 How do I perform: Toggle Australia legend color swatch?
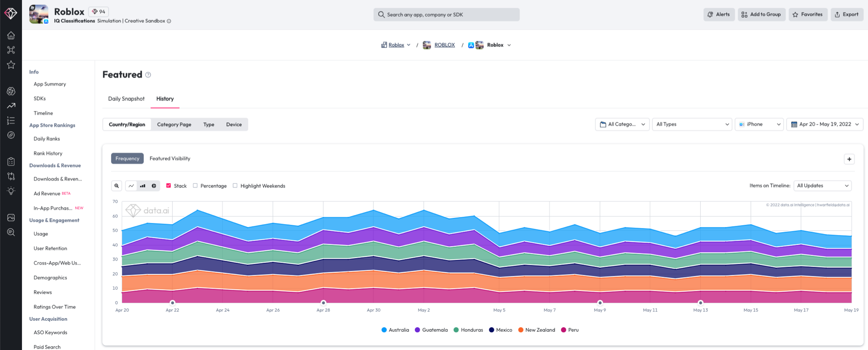[384, 330]
